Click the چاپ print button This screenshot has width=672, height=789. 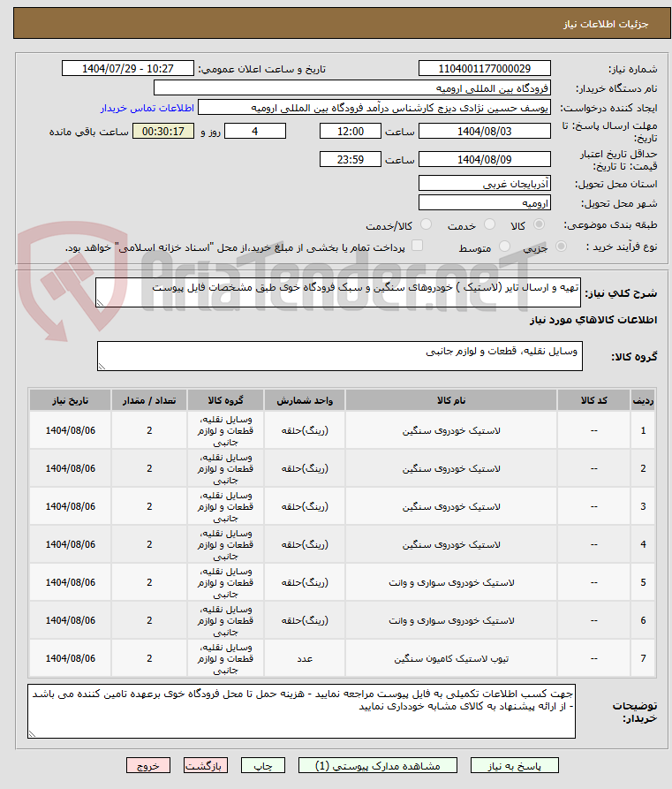(x=263, y=765)
